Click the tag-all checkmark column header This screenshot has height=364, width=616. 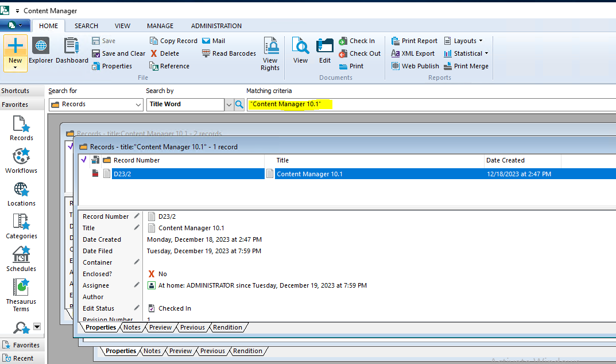pos(84,160)
